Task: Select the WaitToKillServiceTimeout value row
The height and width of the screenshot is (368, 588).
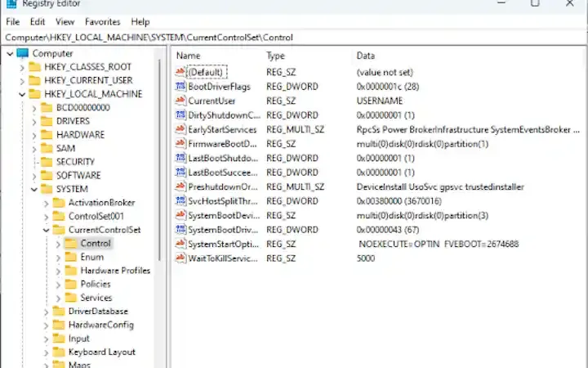Action: [223, 258]
